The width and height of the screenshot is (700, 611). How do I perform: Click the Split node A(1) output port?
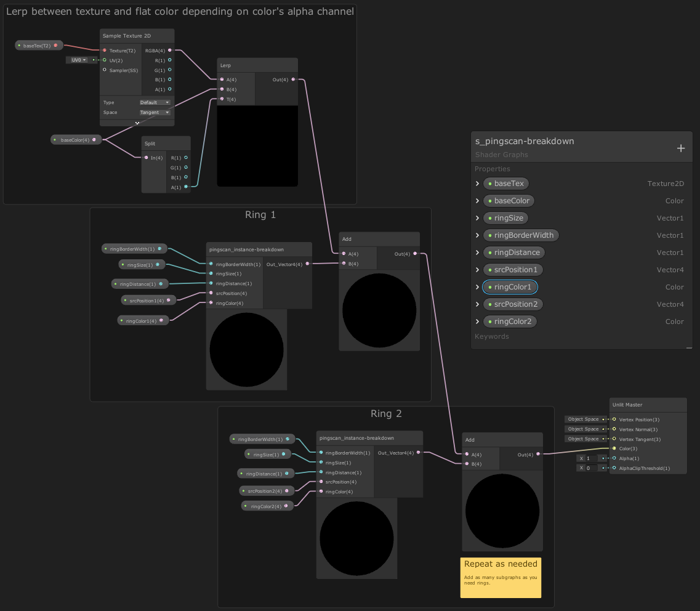[x=186, y=187]
